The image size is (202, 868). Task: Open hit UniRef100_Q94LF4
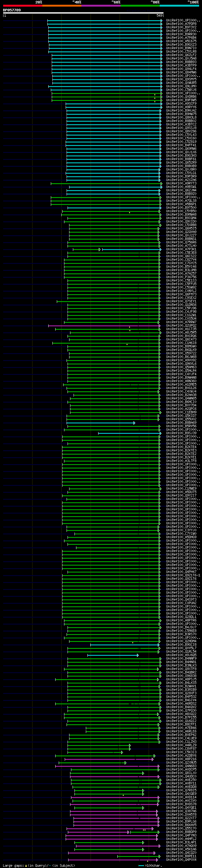(x=181, y=69)
